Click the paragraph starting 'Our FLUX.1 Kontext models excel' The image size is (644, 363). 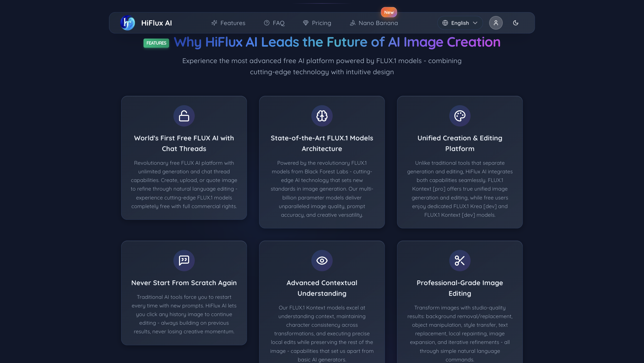pos(322,334)
